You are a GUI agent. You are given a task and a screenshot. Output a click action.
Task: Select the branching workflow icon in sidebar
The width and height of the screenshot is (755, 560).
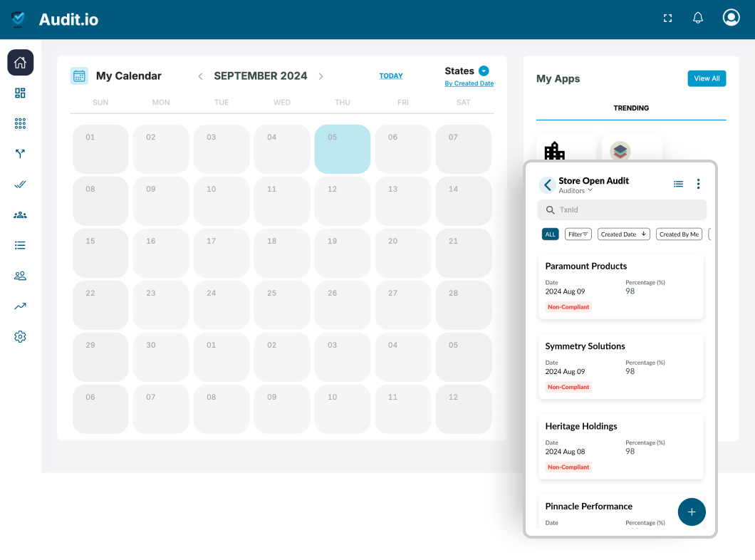[x=20, y=153]
